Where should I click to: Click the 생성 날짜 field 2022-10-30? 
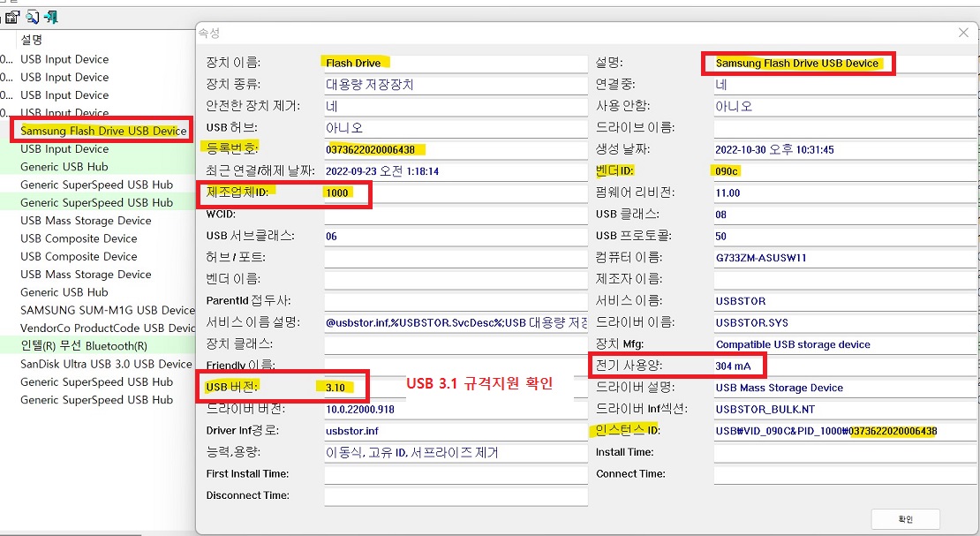click(x=845, y=149)
